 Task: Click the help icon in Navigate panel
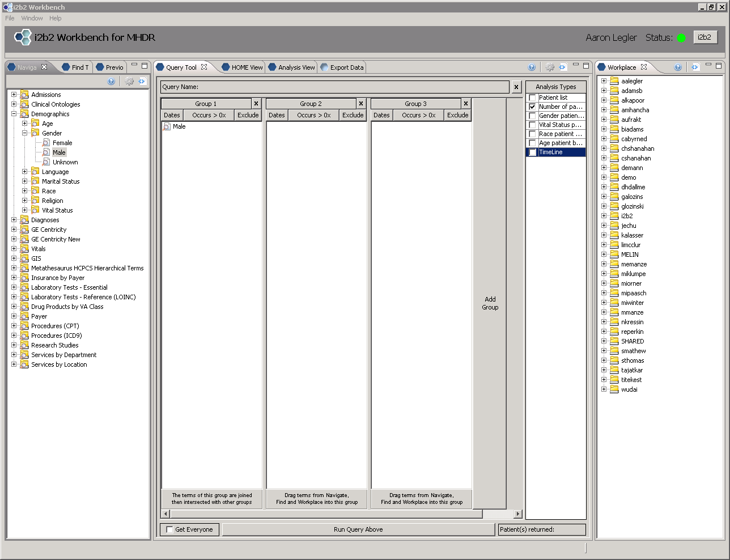pyautogui.click(x=111, y=81)
